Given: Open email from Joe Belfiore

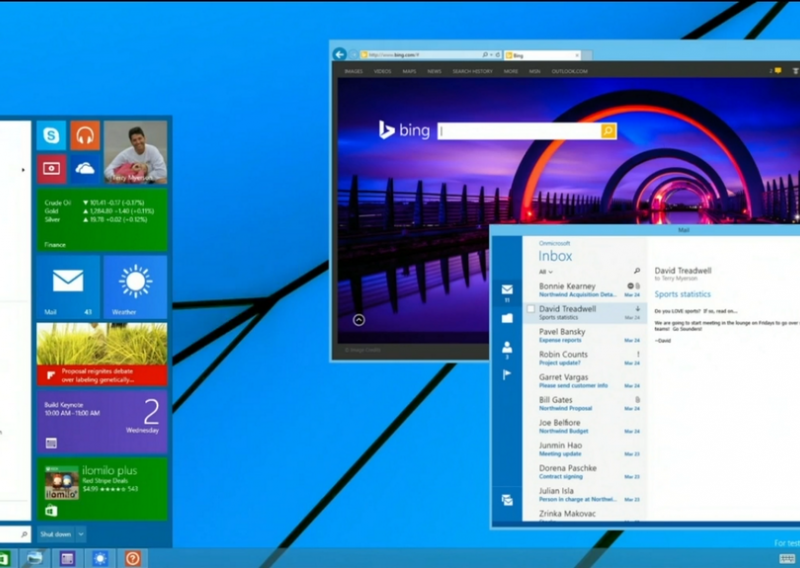Looking at the screenshot, I should click(x=585, y=427).
